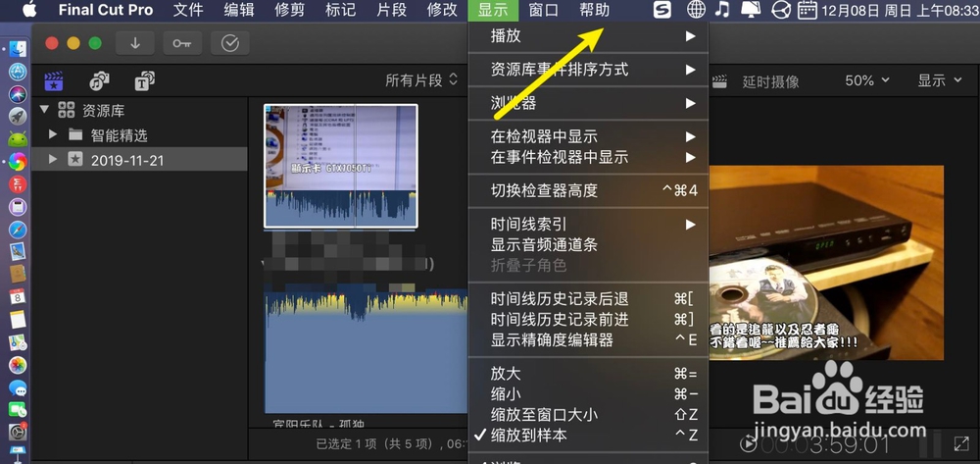The height and width of the screenshot is (464, 980).
Task: Select the blue audio waveform clip
Action: tap(366, 350)
